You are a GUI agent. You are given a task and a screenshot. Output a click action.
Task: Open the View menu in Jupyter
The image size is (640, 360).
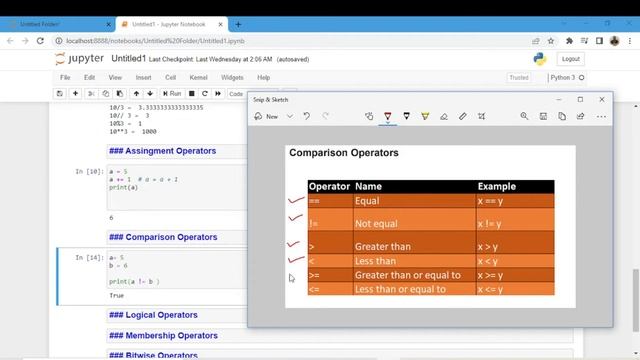115,78
